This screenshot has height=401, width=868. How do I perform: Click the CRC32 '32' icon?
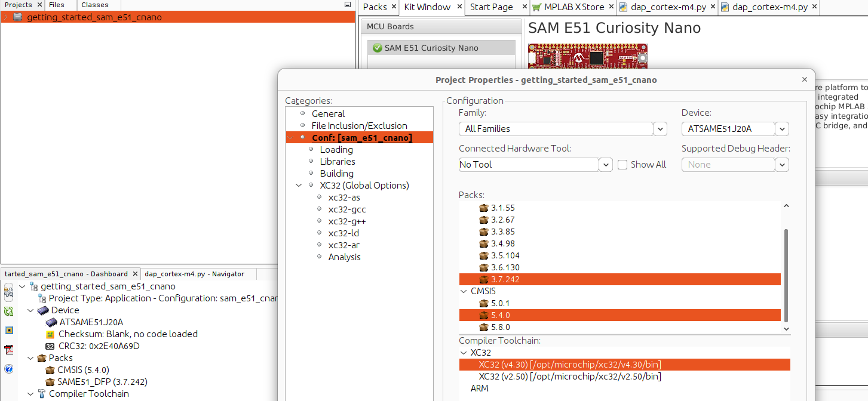pos(50,346)
